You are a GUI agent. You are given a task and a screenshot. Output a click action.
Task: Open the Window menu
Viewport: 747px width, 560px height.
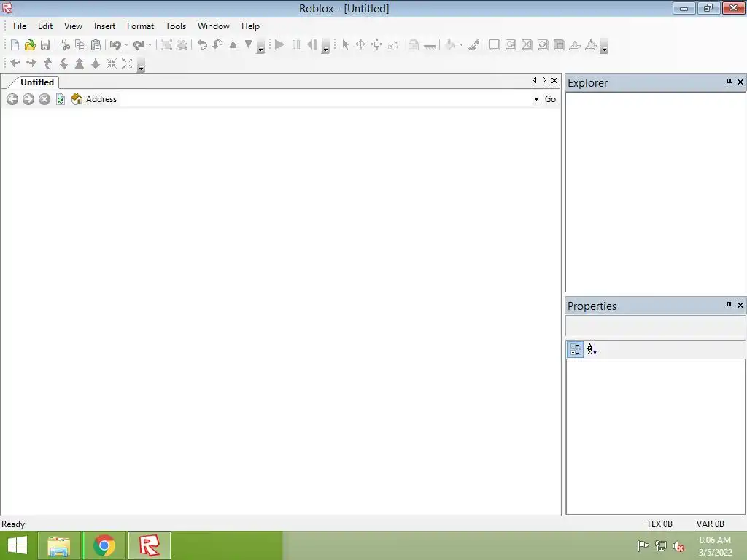click(214, 26)
